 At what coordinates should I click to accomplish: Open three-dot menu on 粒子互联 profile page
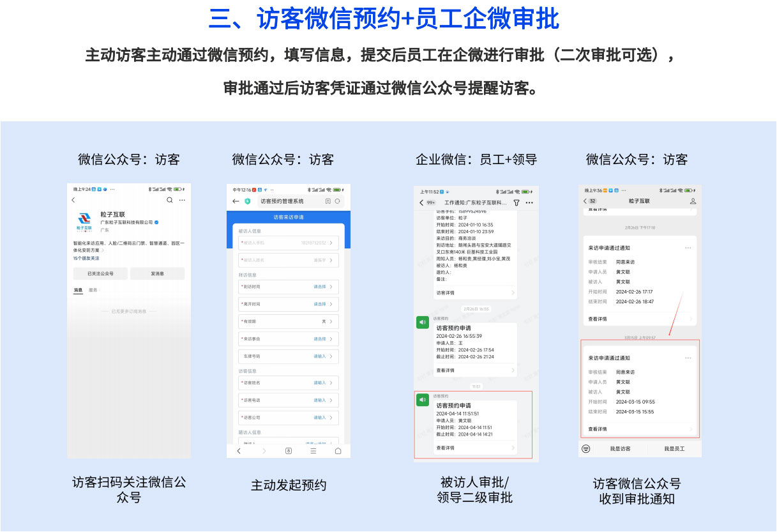[182, 200]
